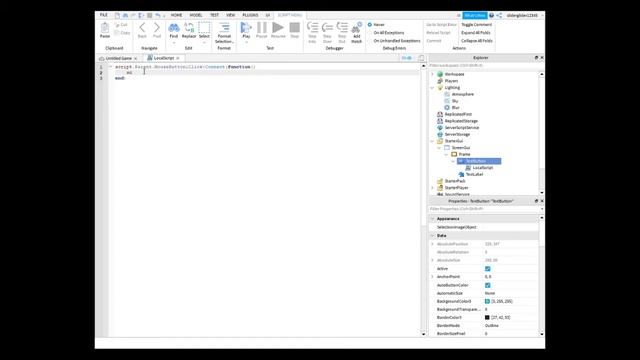Switch to the VIEW ribbon tab
Screen dimensions: 640x360
pos(231,15)
